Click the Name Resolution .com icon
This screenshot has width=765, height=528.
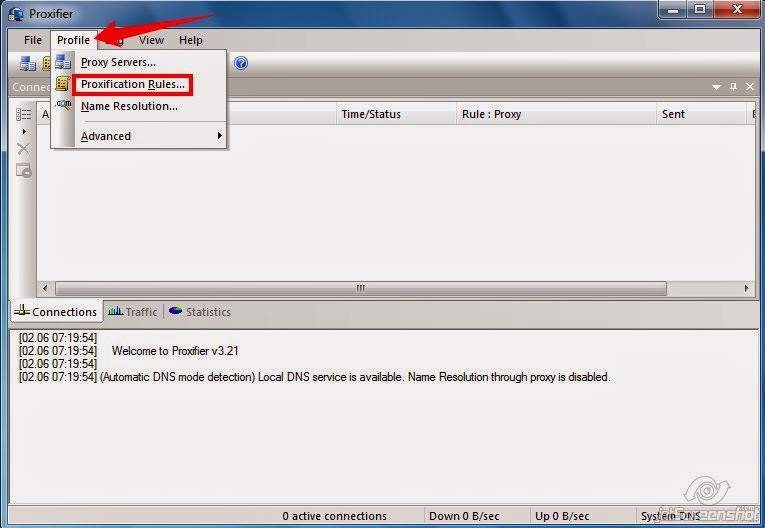[63, 104]
